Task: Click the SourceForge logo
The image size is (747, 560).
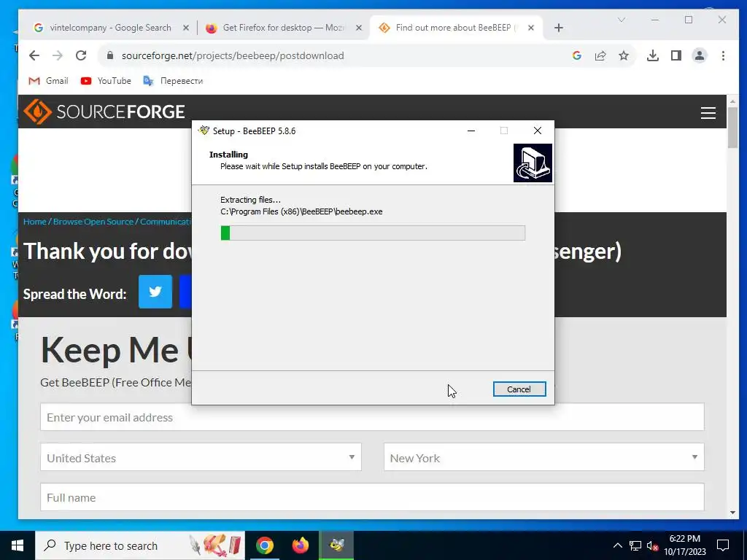Action: click(104, 112)
